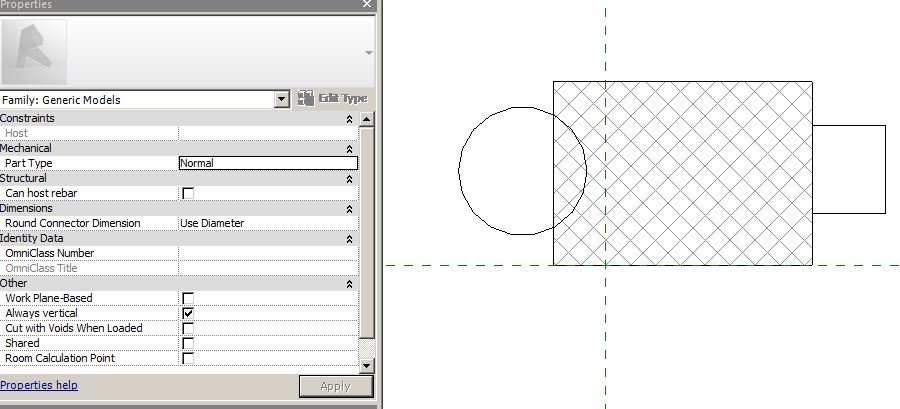Select the Host property row
The image size is (900, 409).
tap(179, 133)
